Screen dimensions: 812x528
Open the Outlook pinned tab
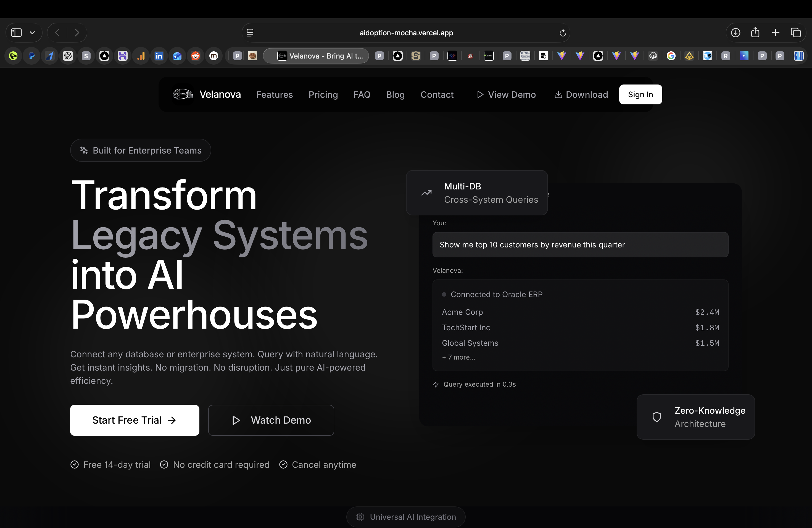tap(177, 56)
